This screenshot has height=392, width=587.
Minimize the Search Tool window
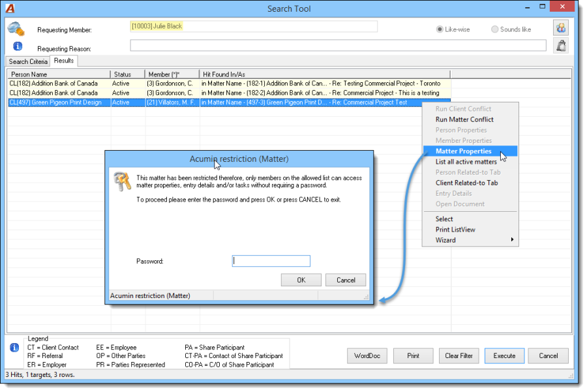tap(527, 7)
